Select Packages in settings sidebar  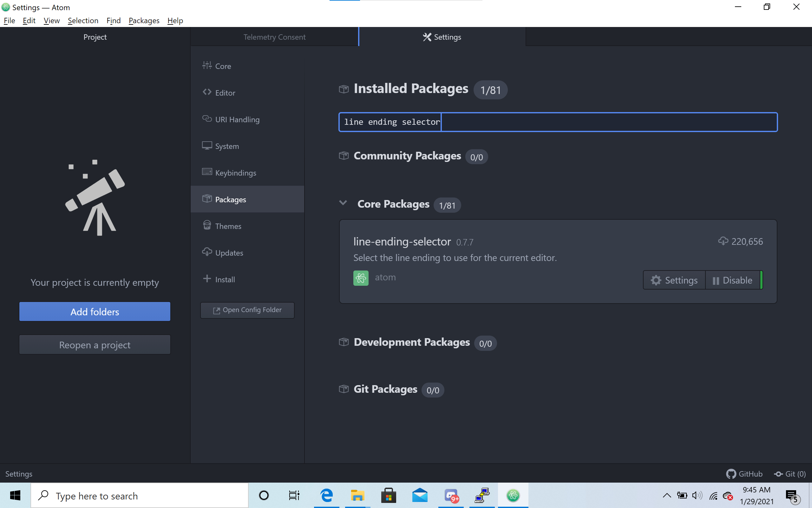point(247,199)
